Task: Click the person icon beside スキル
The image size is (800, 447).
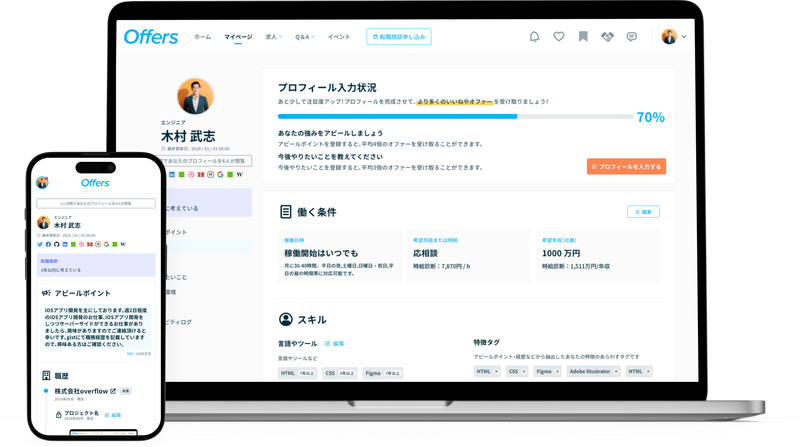Action: [x=286, y=319]
